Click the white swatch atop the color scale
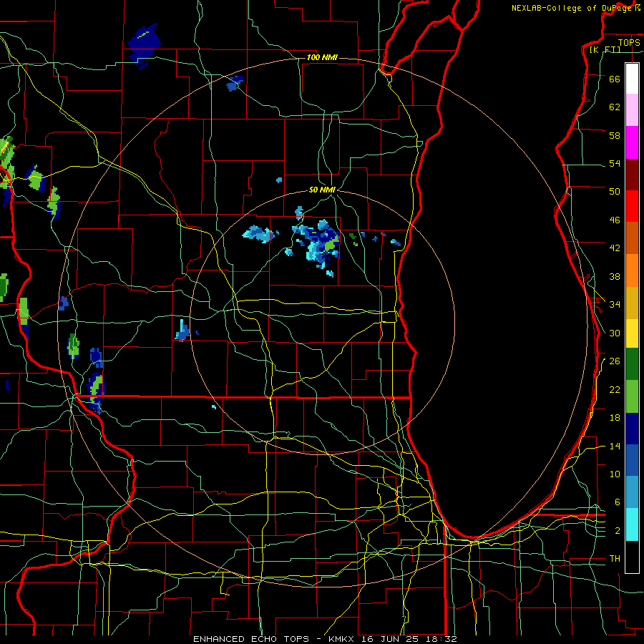The height and width of the screenshot is (644, 644). [632, 79]
